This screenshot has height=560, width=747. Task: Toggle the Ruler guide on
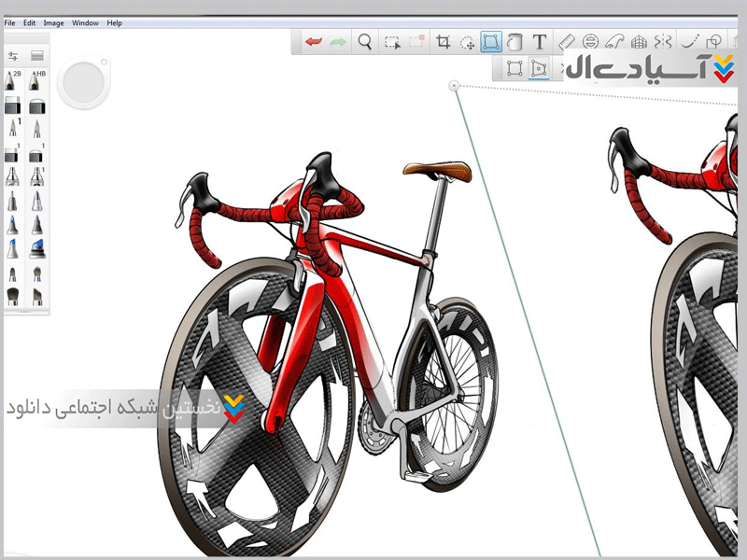click(566, 42)
